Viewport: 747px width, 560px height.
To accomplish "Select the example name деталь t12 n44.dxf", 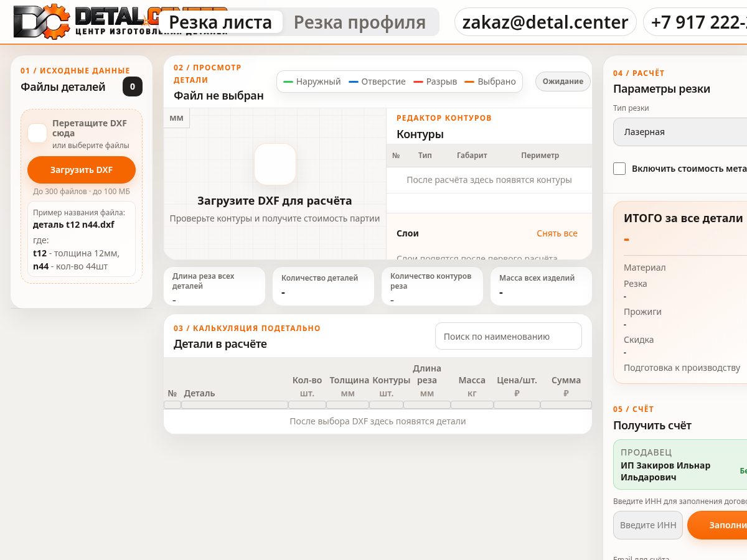I will 73,225.
